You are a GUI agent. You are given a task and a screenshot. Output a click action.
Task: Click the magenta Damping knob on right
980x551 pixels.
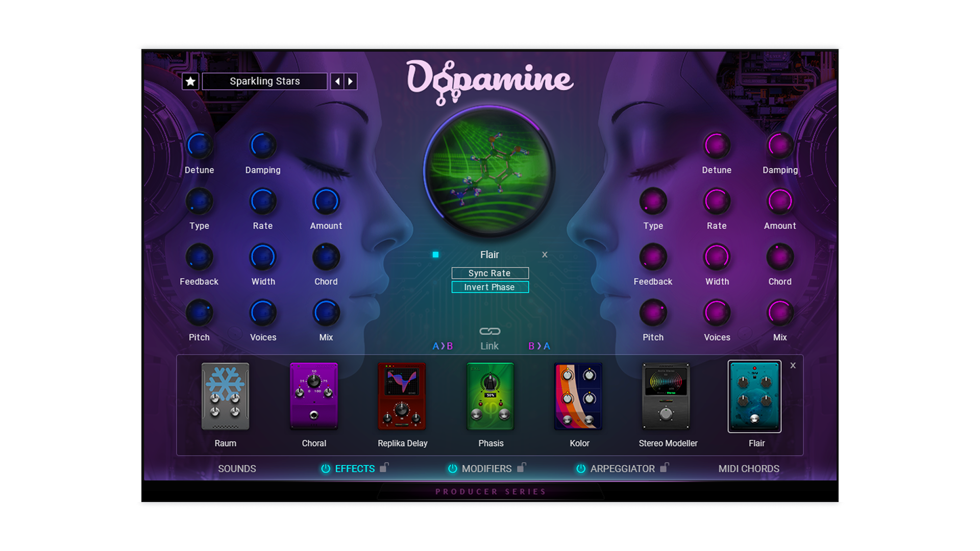[x=780, y=146]
